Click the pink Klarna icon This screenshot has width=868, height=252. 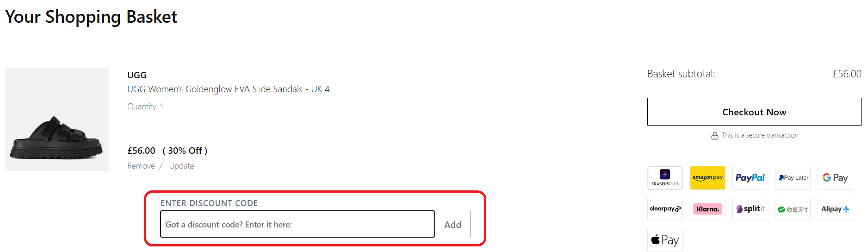click(x=707, y=209)
